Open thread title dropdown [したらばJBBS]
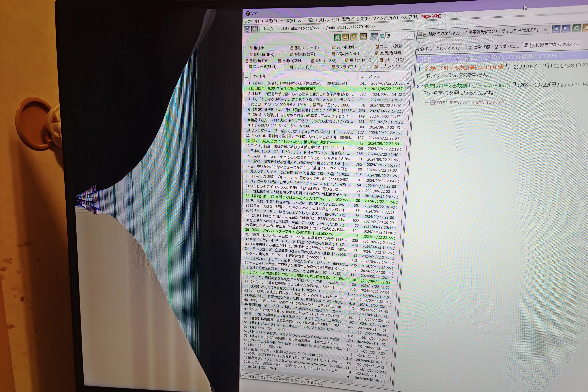The width and height of the screenshot is (588, 392). pos(545,30)
